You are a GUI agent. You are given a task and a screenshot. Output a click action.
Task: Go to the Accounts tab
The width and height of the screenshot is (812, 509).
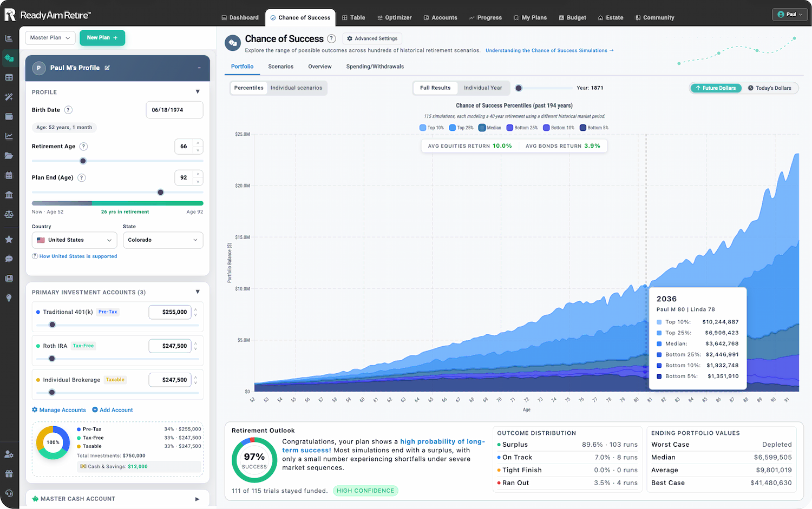[x=440, y=17]
